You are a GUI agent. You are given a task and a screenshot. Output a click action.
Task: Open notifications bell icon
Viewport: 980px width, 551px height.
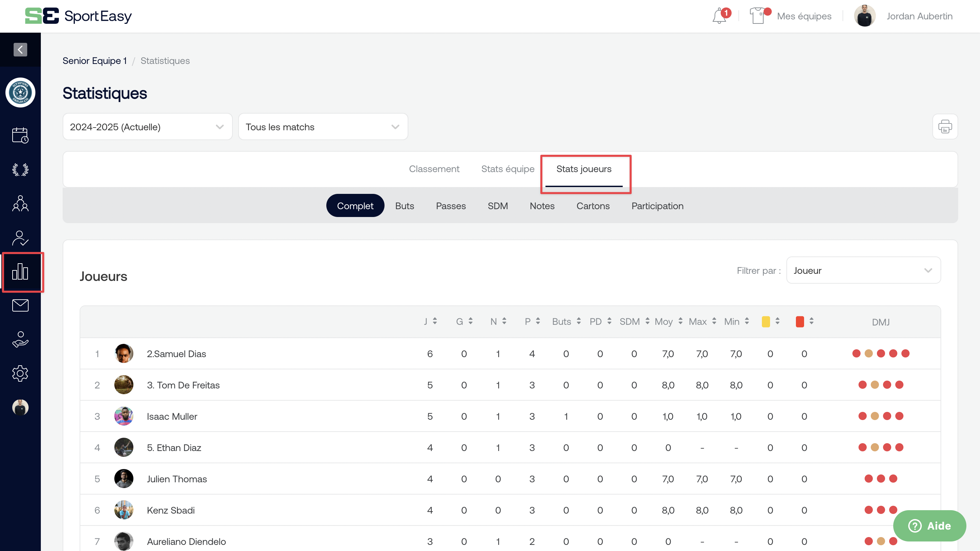click(x=719, y=16)
